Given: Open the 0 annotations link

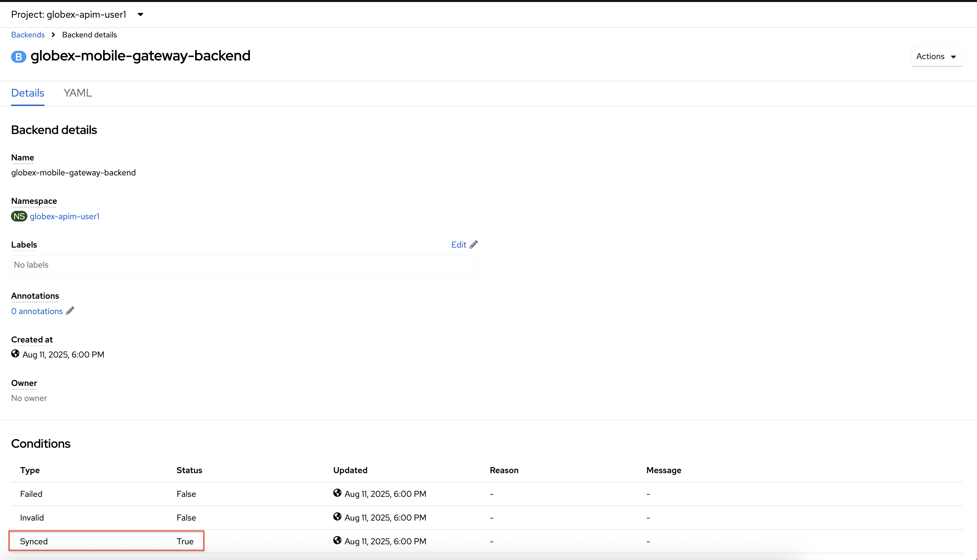Looking at the screenshot, I should pos(37,311).
